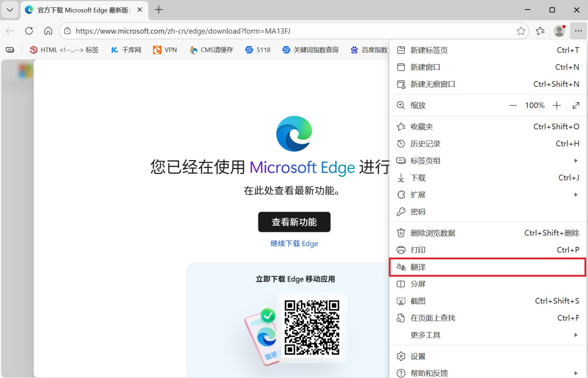Open the tab search chevron
This screenshot has height=378, width=588.
[x=10, y=10]
